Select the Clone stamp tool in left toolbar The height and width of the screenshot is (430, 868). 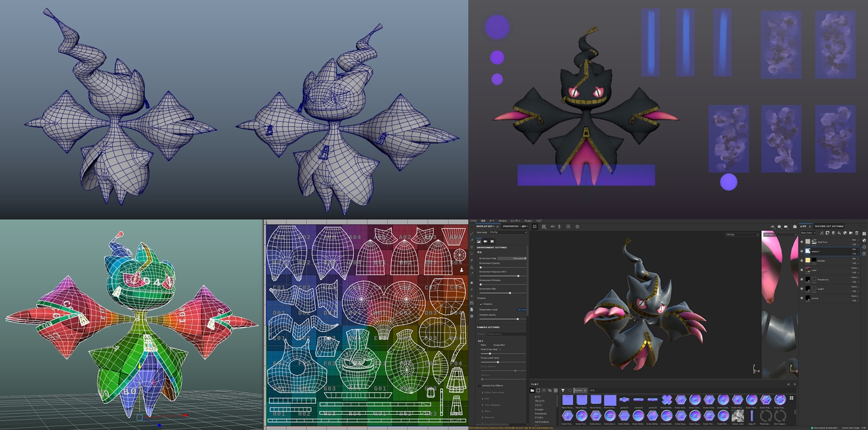click(472, 267)
